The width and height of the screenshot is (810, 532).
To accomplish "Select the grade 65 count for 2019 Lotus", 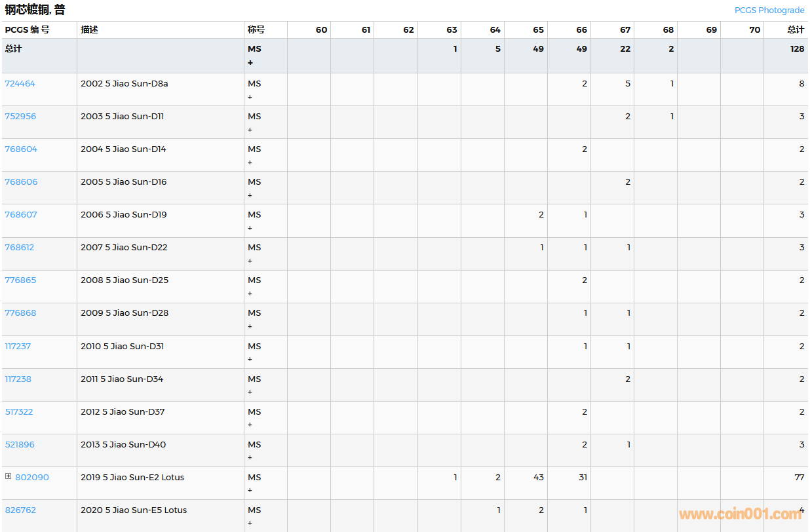I will [x=538, y=477].
